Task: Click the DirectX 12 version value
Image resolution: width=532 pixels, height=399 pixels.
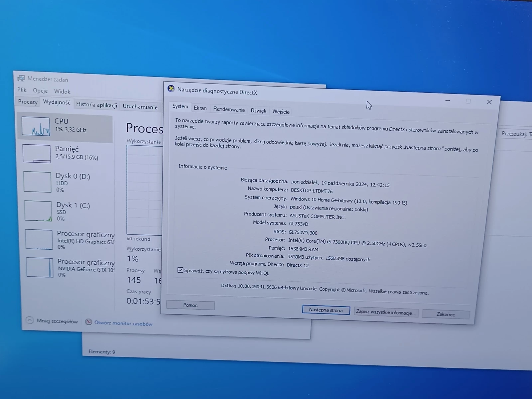Action: tap(298, 265)
